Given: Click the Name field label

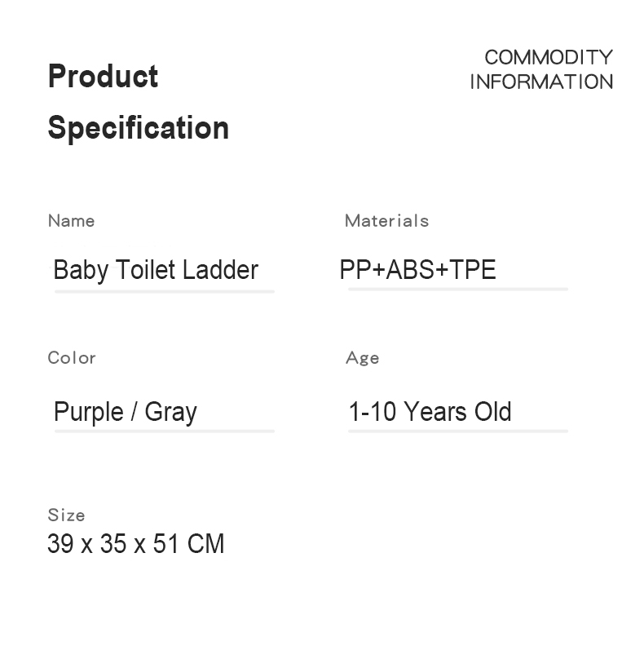Looking at the screenshot, I should click(71, 221).
